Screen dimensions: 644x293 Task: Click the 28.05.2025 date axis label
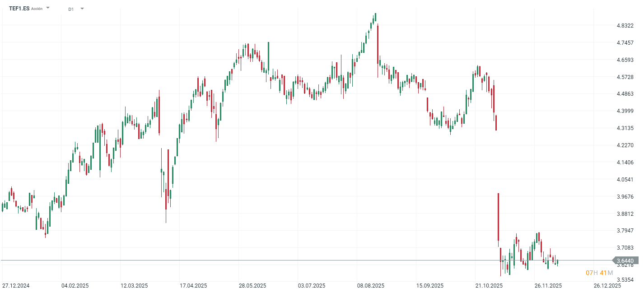point(252,286)
